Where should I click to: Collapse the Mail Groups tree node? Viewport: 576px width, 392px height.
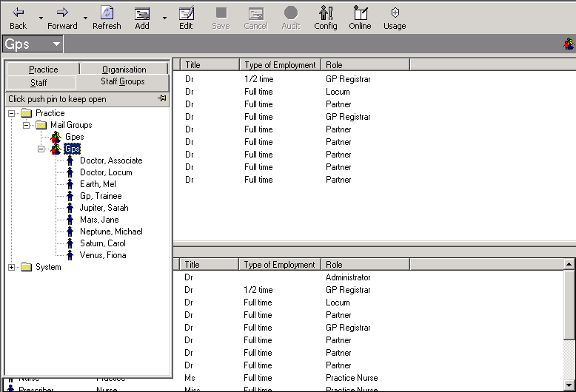(x=27, y=125)
